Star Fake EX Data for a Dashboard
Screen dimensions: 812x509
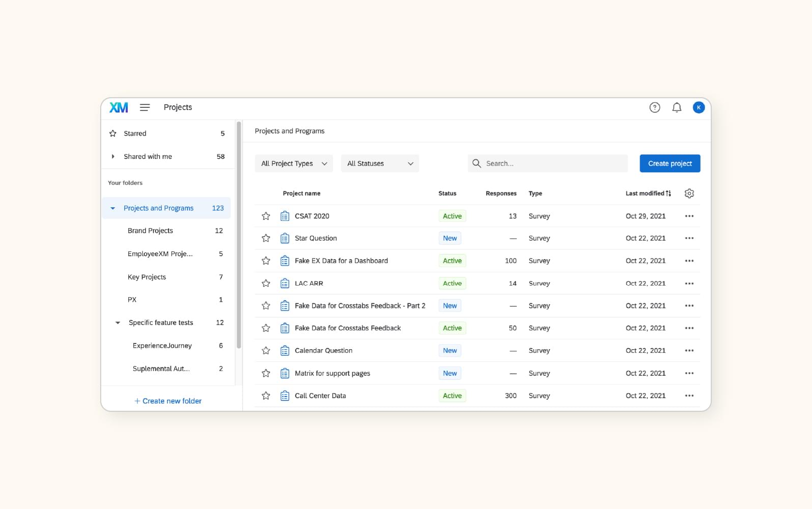266,261
